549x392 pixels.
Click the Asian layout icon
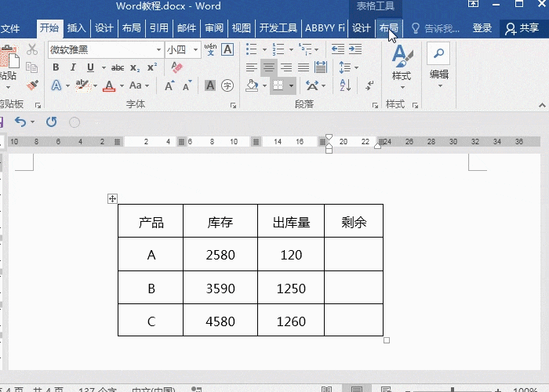tap(312, 85)
